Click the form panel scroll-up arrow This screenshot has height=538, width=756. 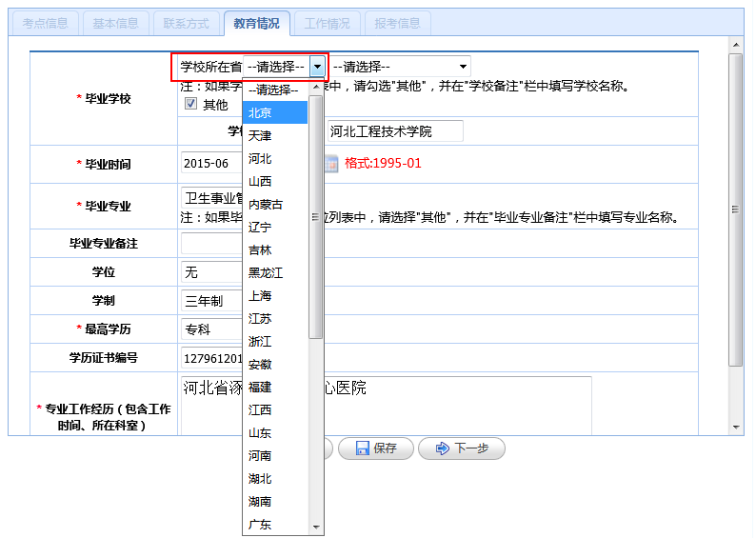click(736, 45)
